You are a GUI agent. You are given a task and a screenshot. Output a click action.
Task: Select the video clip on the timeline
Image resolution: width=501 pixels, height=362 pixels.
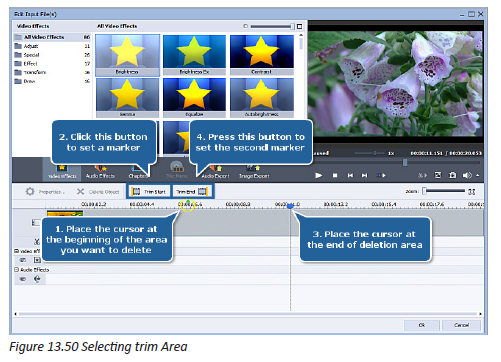65,214
